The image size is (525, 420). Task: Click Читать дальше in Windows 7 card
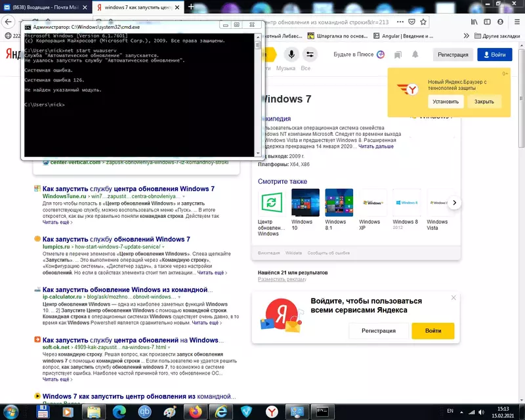[x=376, y=146]
